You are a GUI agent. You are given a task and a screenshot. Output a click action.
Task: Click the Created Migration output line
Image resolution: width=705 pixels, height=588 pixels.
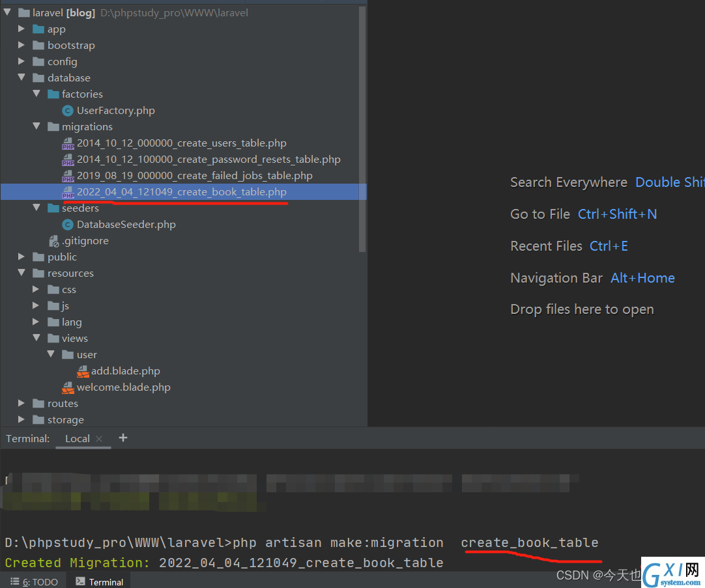[x=224, y=563]
